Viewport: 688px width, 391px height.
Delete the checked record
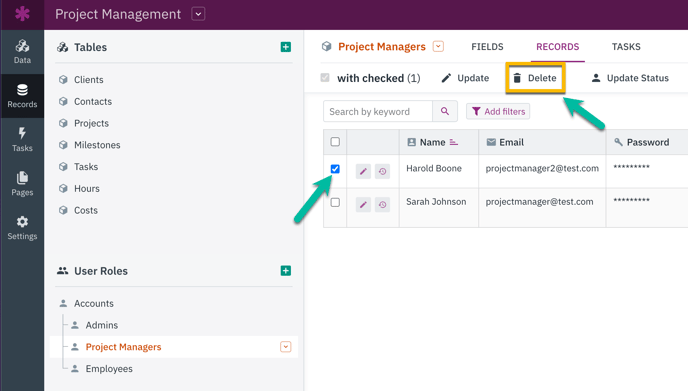point(535,78)
